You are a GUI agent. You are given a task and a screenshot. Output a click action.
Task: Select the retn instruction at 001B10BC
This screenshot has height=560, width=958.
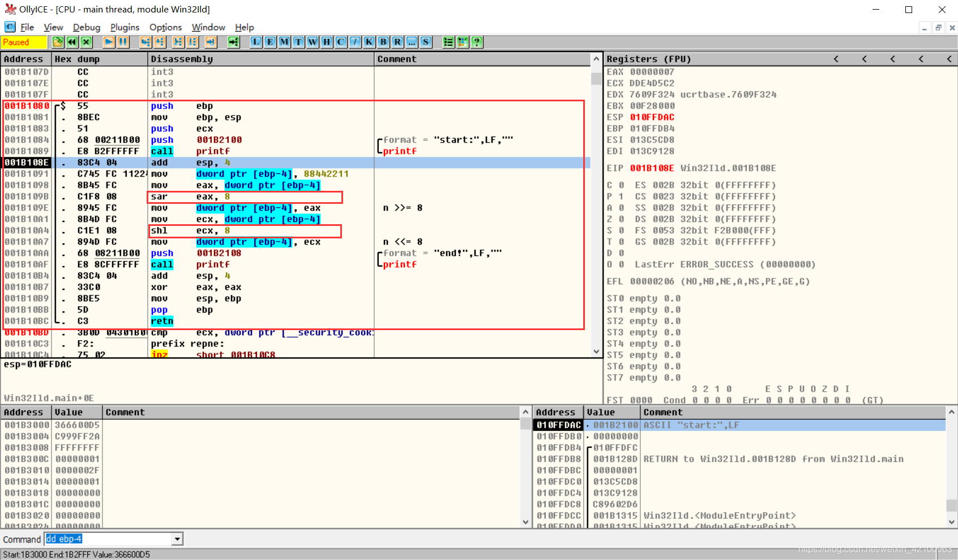pyautogui.click(x=162, y=321)
